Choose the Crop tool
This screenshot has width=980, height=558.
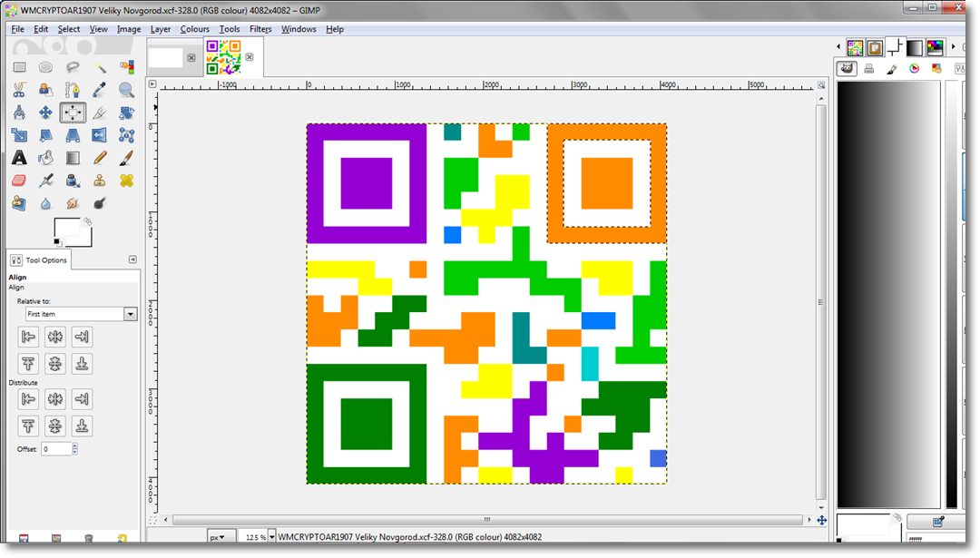coord(100,113)
